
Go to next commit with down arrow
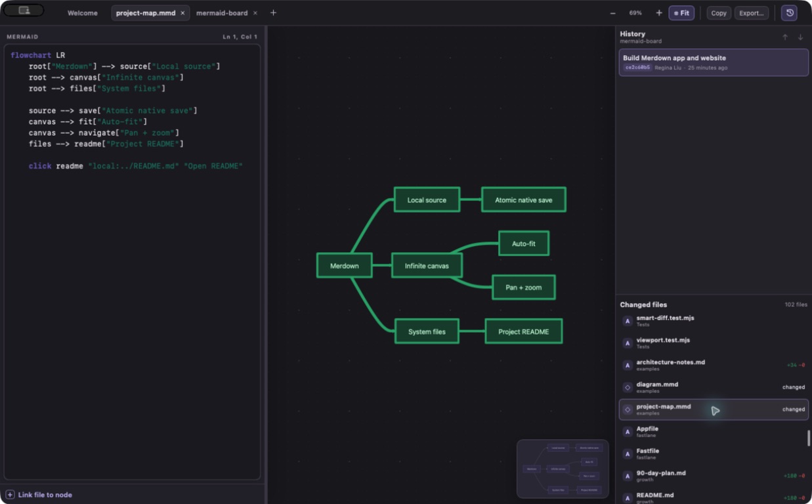(800, 37)
